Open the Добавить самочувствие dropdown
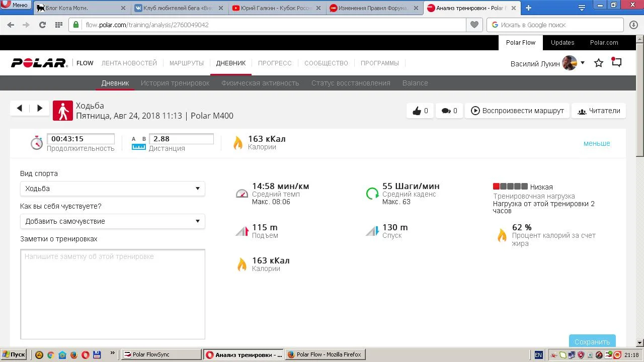644x362 pixels. click(112, 221)
